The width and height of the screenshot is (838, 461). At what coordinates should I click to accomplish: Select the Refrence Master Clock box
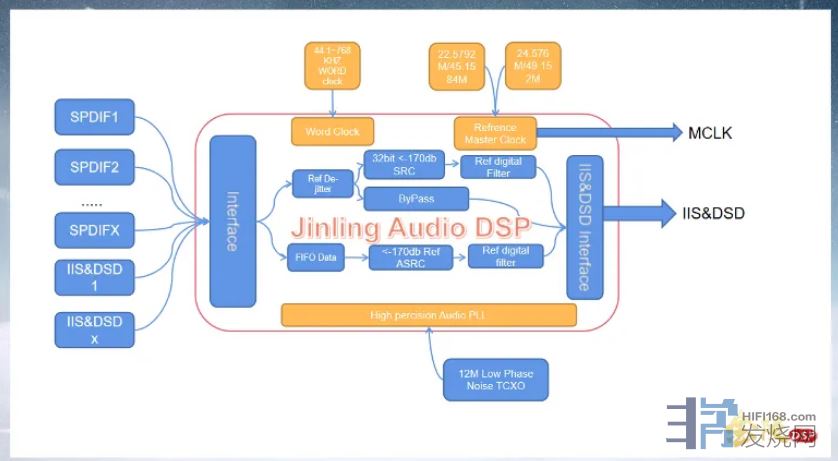tap(495, 132)
